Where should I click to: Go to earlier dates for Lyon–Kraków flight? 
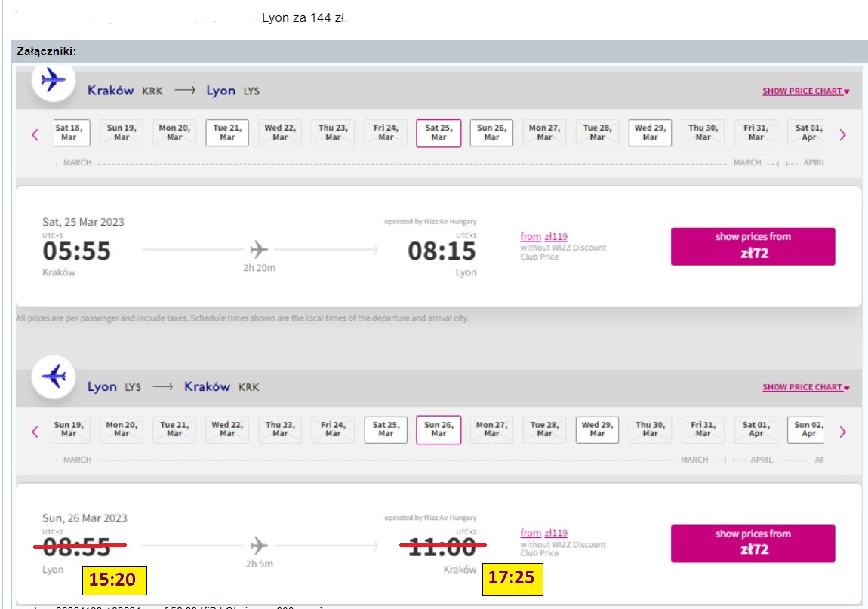click(x=35, y=432)
